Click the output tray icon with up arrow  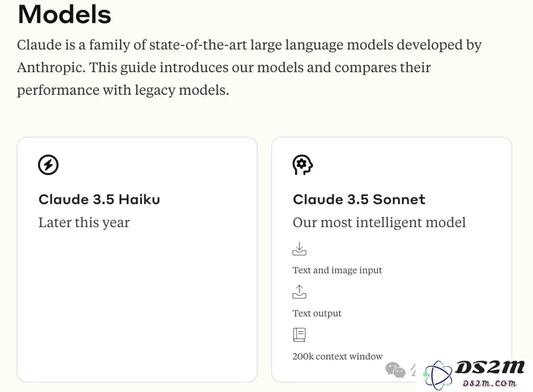[x=299, y=292]
